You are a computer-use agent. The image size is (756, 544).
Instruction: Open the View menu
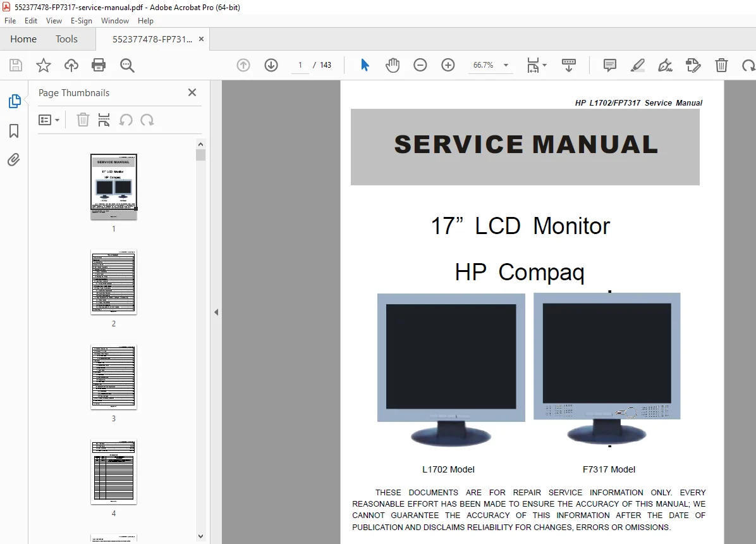coord(54,21)
